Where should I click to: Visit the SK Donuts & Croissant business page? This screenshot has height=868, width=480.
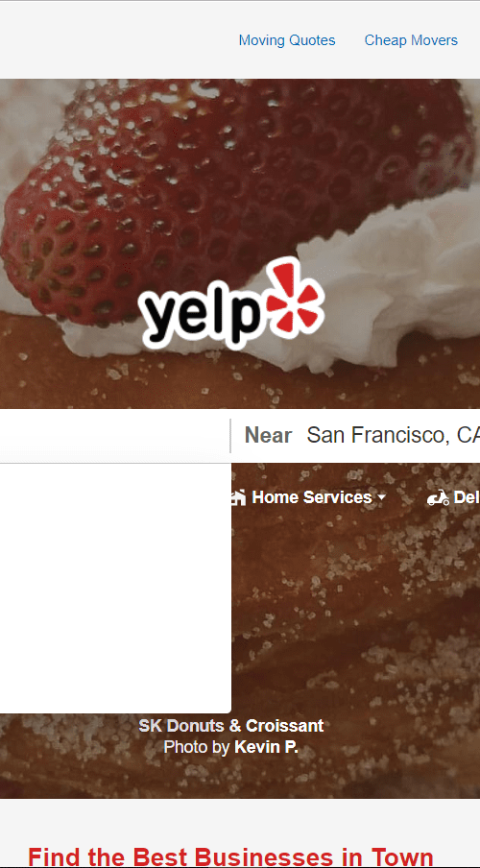[230, 726]
